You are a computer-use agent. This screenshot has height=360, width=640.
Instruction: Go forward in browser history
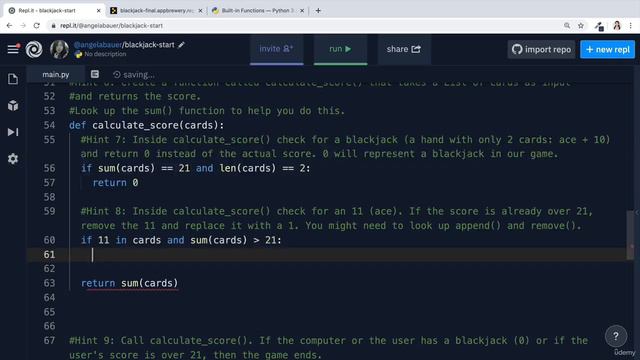click(23, 25)
